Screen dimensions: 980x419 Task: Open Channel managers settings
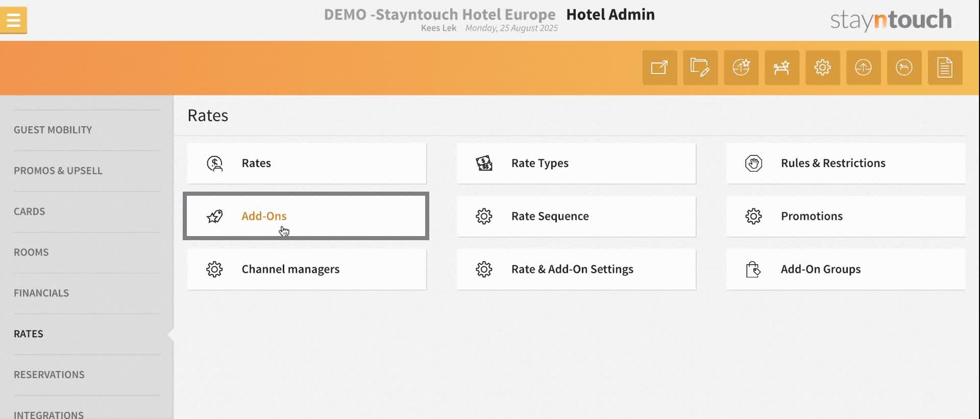[307, 269]
